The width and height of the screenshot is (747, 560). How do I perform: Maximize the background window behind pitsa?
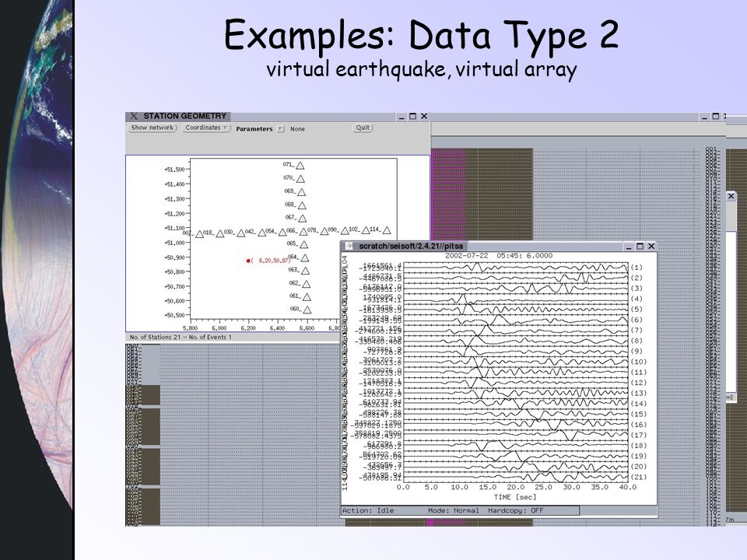[716, 117]
